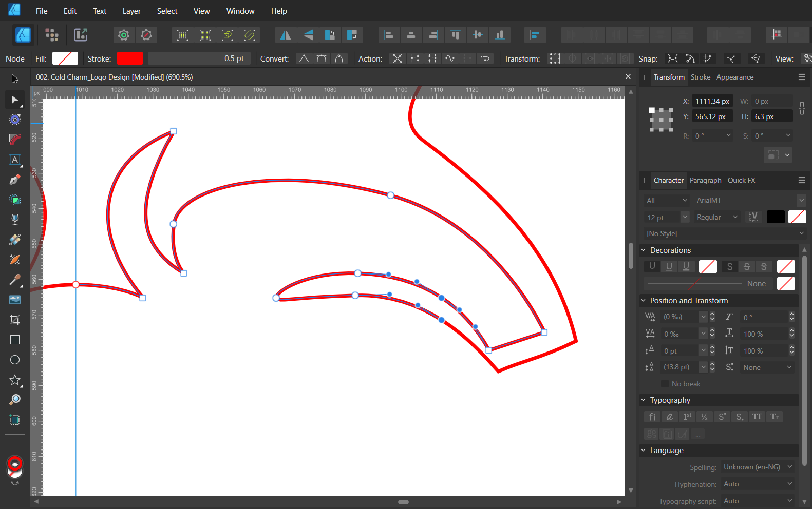The height and width of the screenshot is (509, 812).
Task: Toggle the No break checkbox
Action: point(665,384)
